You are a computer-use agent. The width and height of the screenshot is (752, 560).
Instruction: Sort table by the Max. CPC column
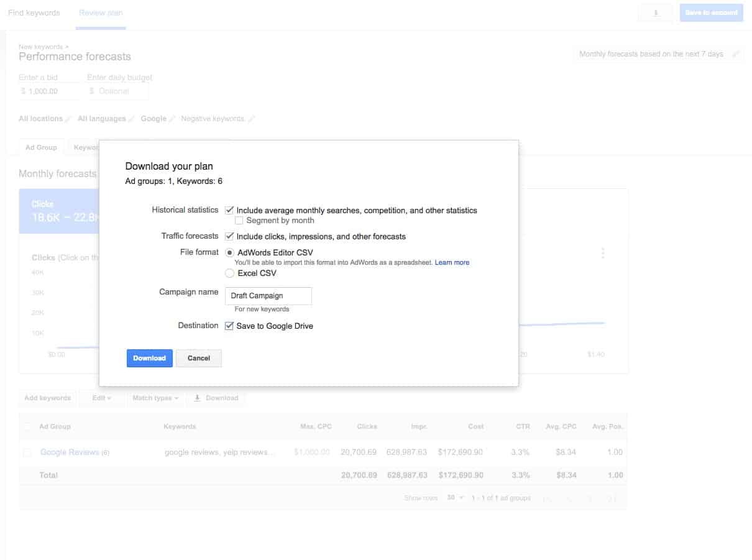point(316,426)
